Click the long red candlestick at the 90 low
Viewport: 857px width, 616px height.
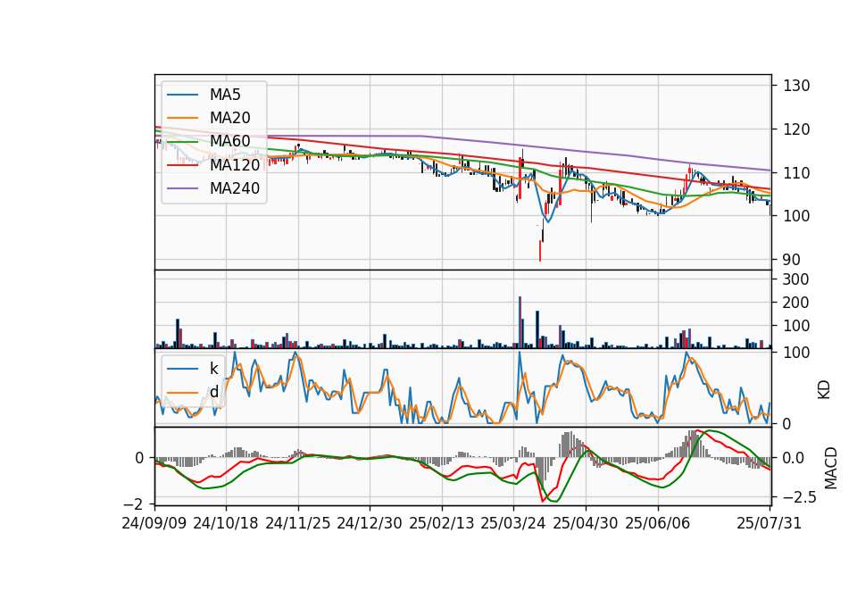tap(540, 250)
